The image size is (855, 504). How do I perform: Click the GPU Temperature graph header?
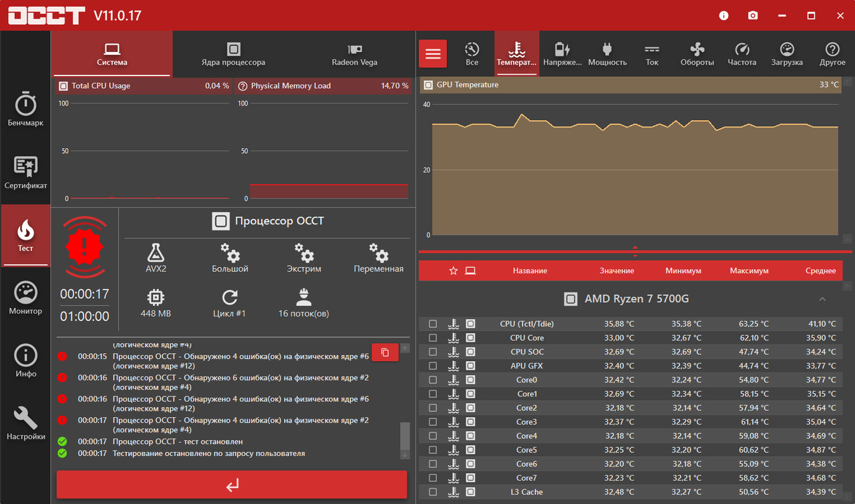pyautogui.click(x=631, y=85)
